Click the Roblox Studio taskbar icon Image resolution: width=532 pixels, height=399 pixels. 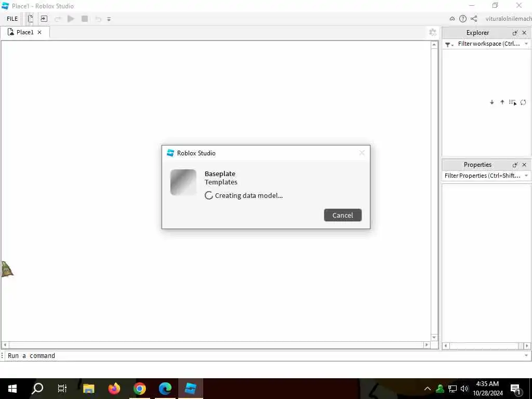(x=190, y=389)
